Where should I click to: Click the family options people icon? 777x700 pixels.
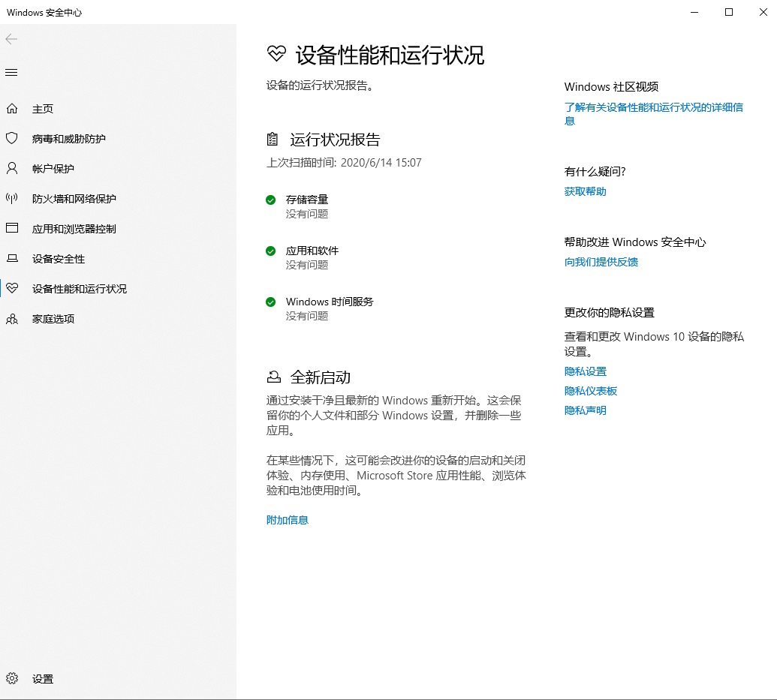(x=12, y=319)
